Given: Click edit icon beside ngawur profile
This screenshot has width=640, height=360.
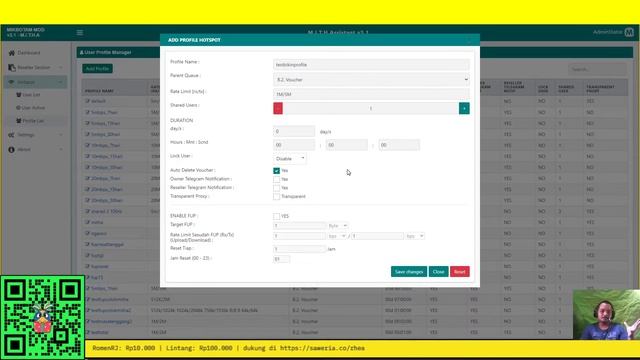Looking at the screenshot, I should pos(87,233).
